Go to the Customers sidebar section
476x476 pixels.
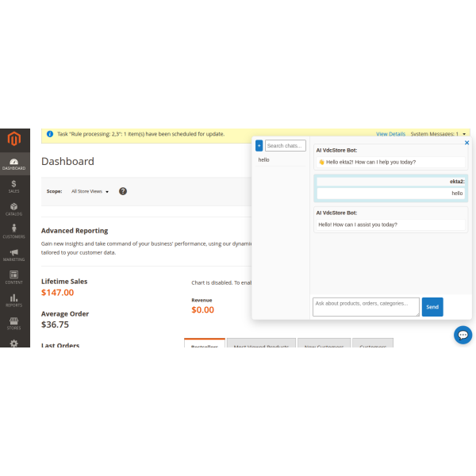(x=14, y=232)
